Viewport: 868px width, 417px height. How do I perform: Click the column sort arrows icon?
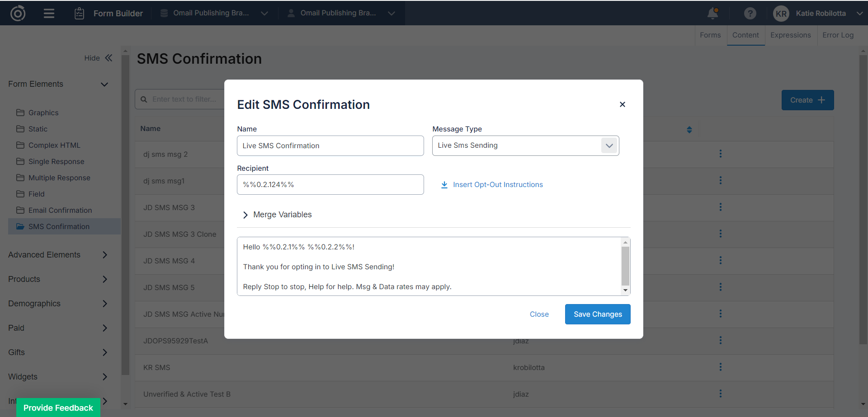tap(689, 130)
